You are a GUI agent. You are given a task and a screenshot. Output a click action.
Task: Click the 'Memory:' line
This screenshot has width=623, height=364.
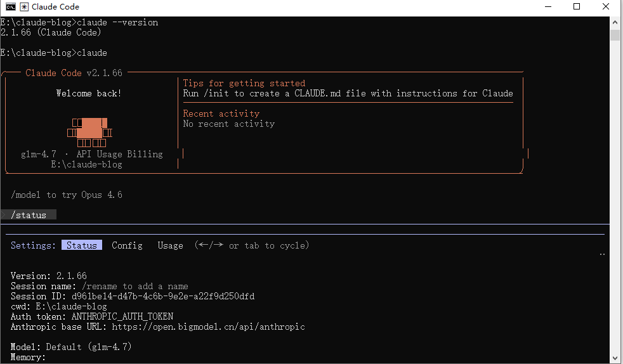(28, 357)
